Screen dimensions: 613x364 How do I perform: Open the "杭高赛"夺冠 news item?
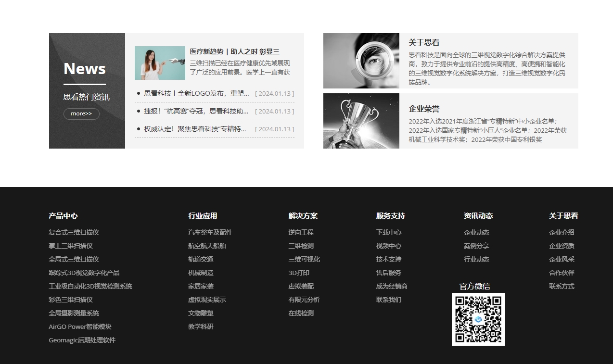[x=196, y=111]
